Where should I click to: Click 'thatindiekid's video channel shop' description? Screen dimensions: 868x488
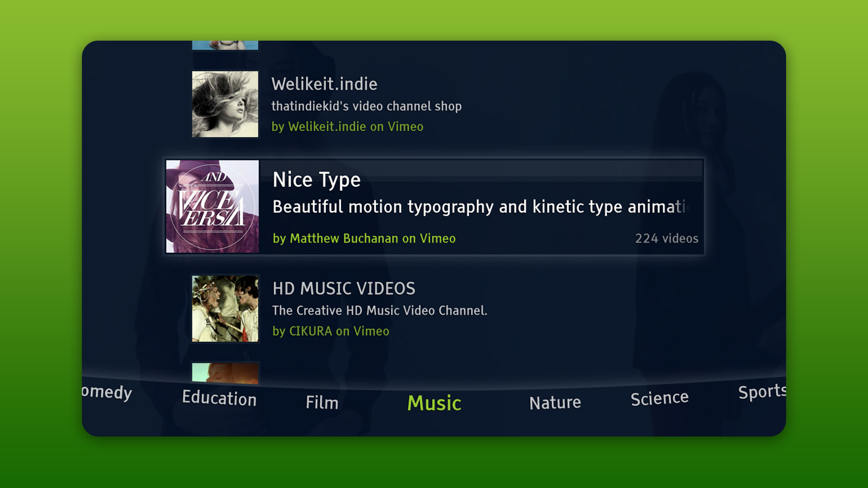(x=366, y=106)
